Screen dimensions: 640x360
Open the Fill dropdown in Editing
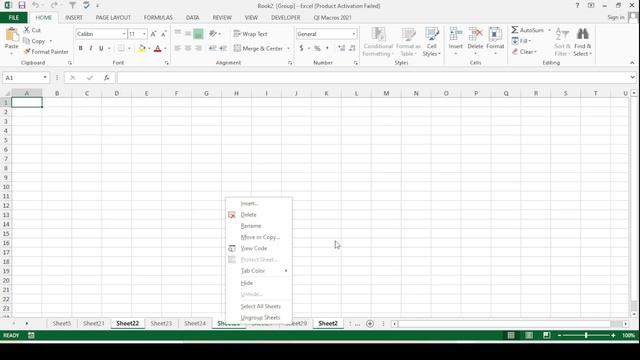[522, 41]
